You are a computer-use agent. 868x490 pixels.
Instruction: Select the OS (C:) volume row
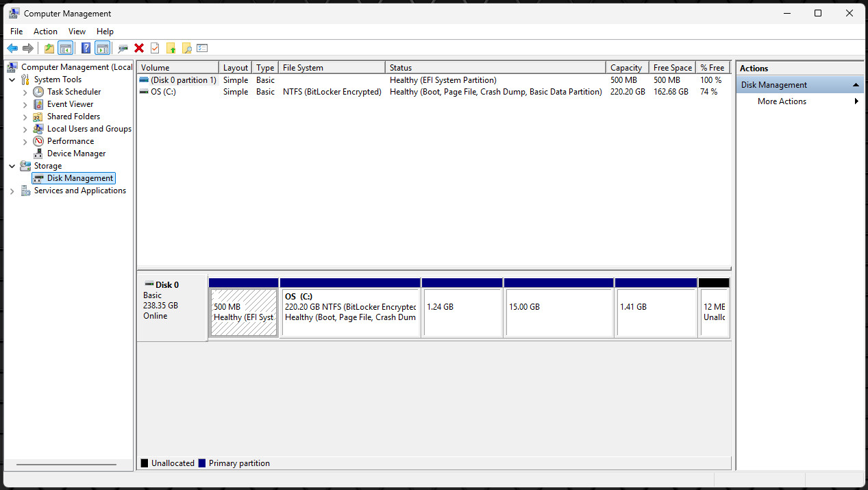pos(434,92)
